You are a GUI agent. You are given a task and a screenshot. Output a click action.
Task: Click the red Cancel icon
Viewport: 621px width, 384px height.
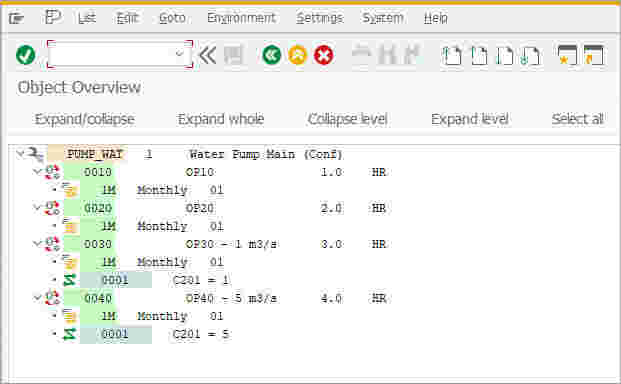click(x=324, y=55)
